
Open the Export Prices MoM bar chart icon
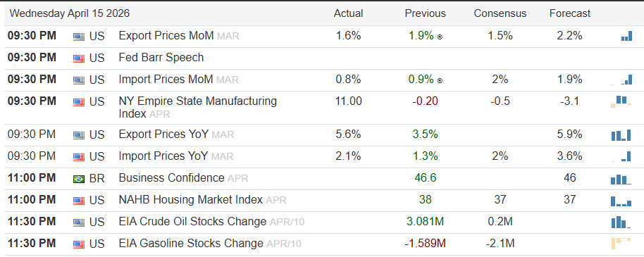click(626, 37)
